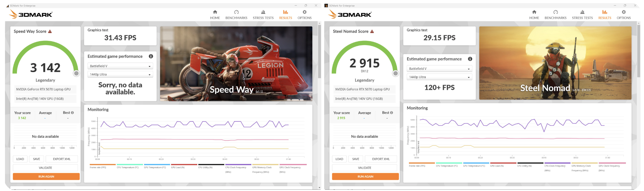Open the 1440p Ultra dropdown in the Steel Nomad window
644x191 pixels.
point(439,77)
